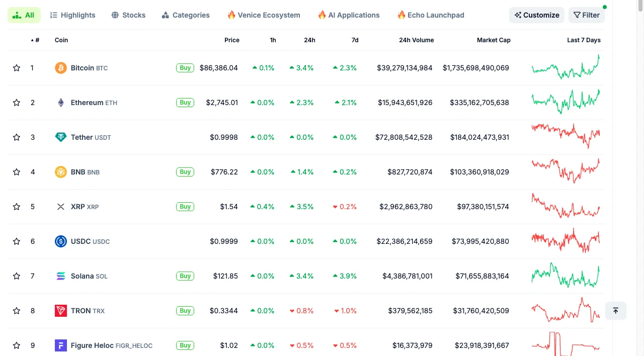Open XRP's 7-day sparkline chart
Image resolution: width=644 pixels, height=356 pixels.
coord(566,206)
